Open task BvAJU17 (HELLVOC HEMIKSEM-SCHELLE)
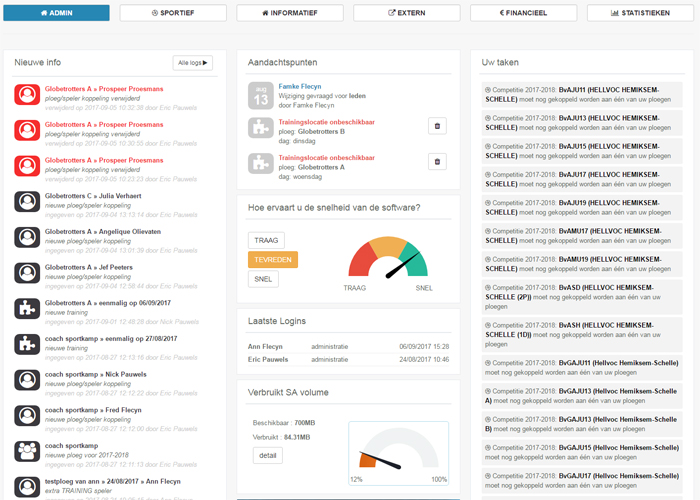 [582, 179]
